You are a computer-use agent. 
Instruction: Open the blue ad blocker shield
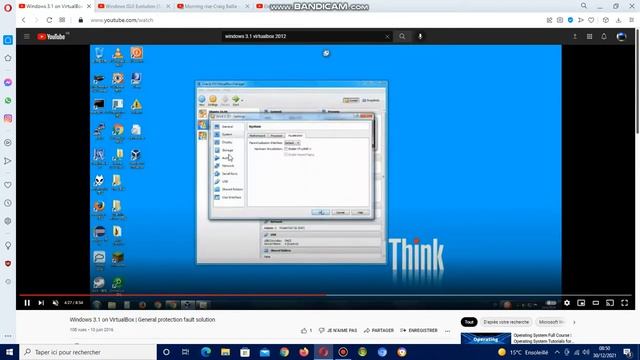point(570,20)
